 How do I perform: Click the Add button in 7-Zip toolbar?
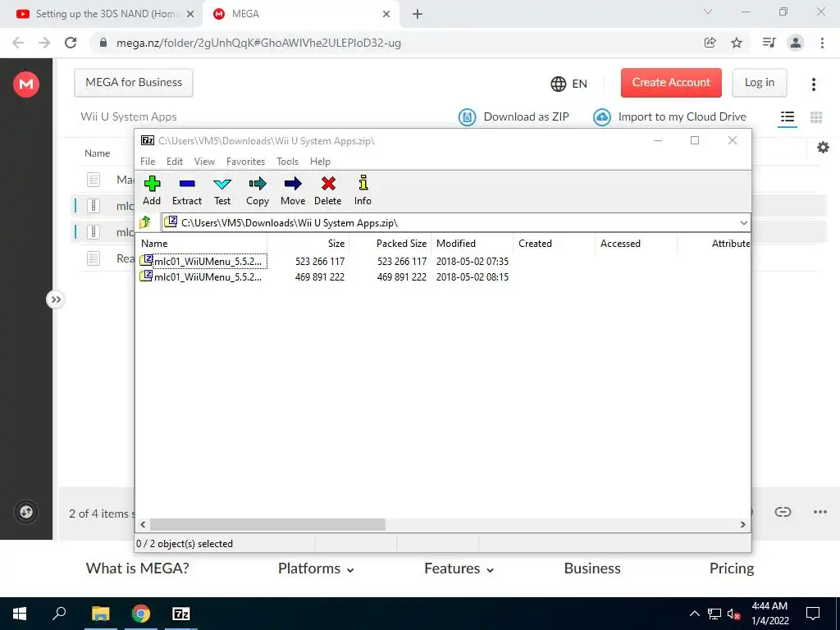pos(152,190)
